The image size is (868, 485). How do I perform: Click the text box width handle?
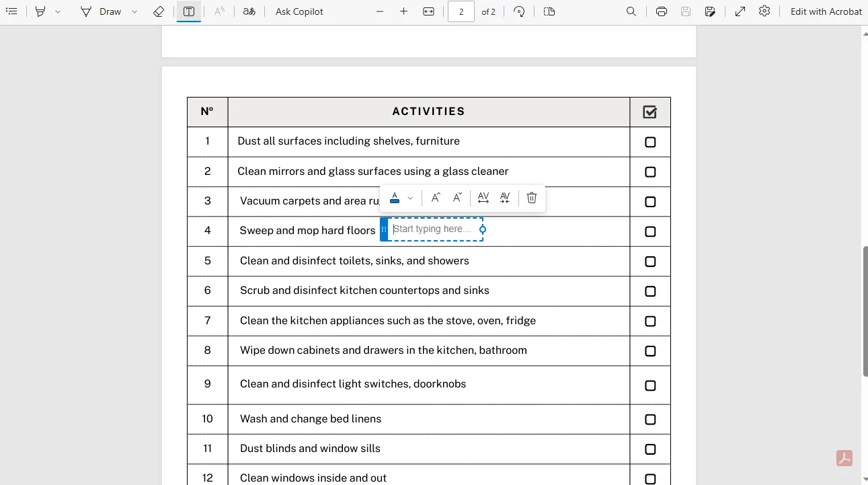pyautogui.click(x=483, y=229)
